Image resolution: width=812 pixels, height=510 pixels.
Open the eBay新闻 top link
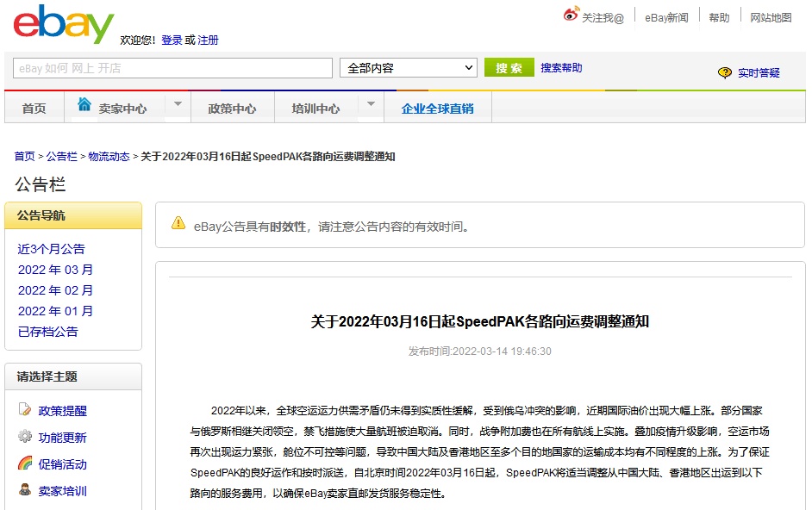tap(666, 17)
